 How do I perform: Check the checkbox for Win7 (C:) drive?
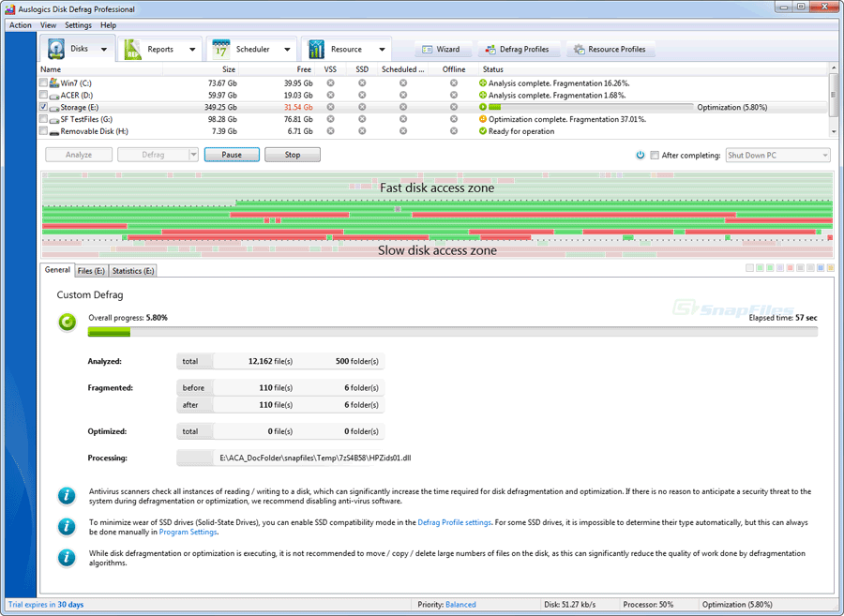point(42,83)
